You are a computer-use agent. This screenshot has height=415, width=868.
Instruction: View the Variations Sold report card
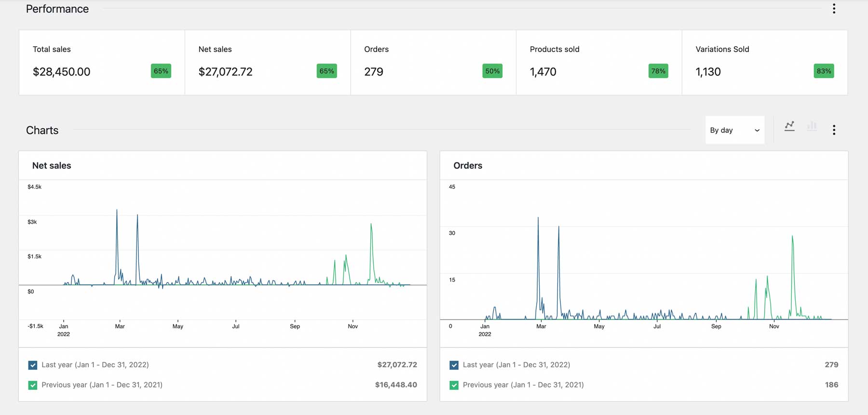tap(764, 63)
